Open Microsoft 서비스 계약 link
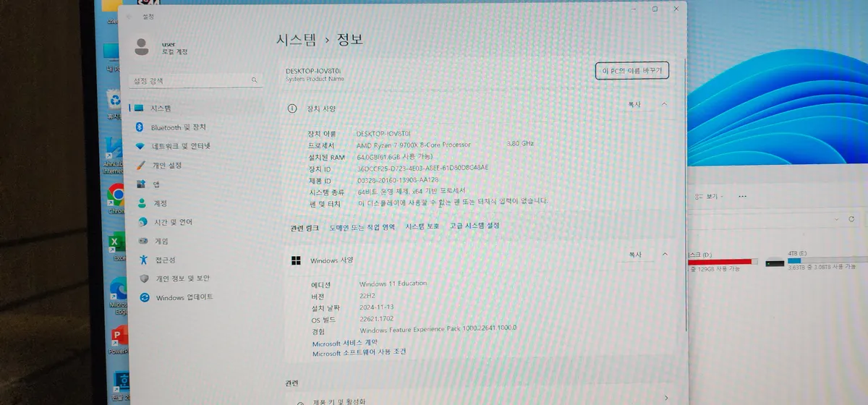Image resolution: width=868 pixels, height=405 pixels. (x=345, y=344)
